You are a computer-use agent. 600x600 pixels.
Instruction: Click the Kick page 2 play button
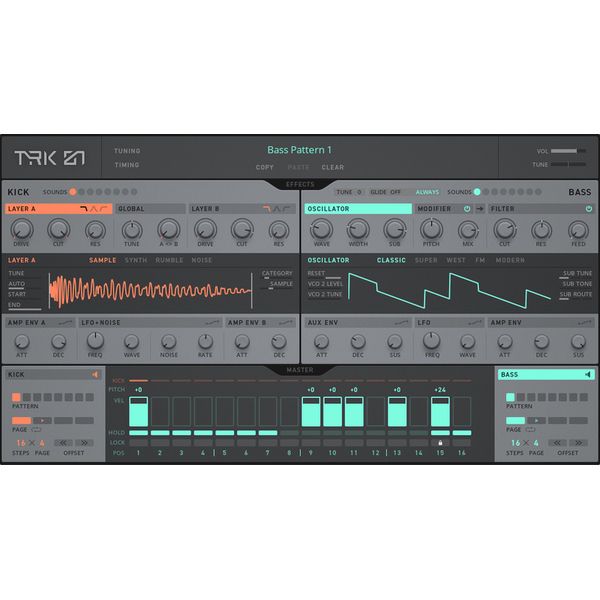(42, 421)
